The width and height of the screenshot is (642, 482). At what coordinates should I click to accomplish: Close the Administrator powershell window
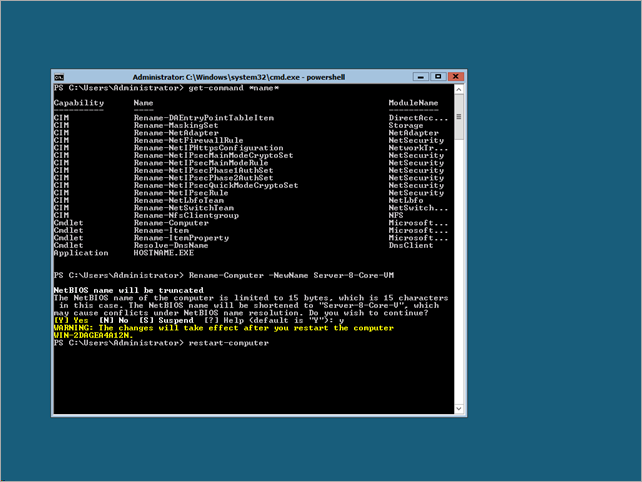(455, 77)
